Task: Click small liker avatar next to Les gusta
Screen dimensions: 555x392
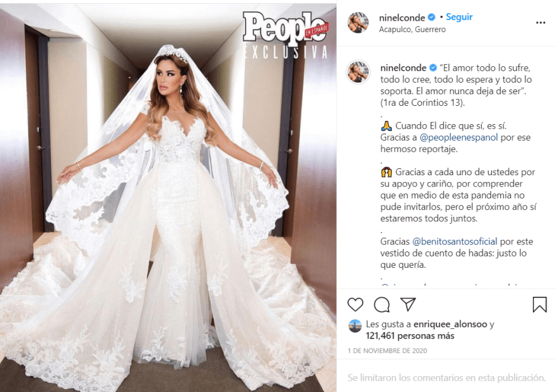Action: coord(355,326)
